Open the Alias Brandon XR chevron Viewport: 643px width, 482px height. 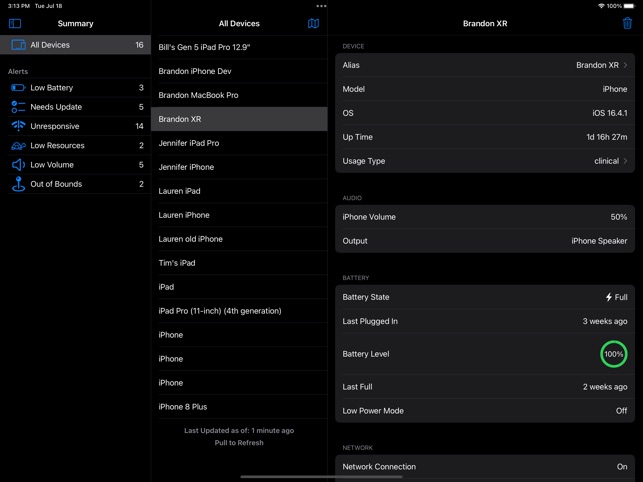click(625, 65)
